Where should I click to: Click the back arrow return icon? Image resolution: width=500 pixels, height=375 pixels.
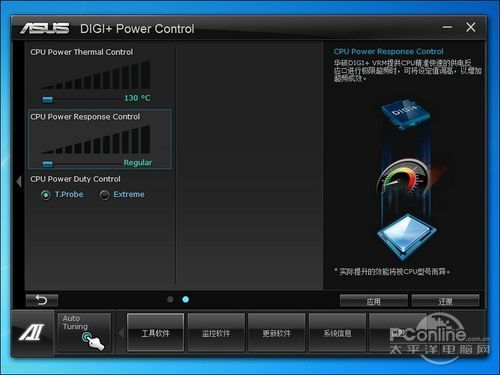[42, 300]
